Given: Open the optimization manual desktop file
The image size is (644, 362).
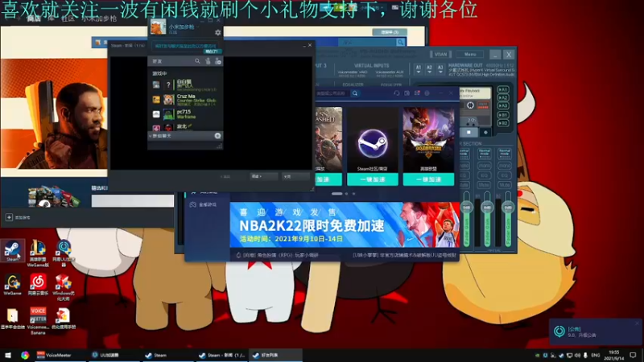Looking at the screenshot, I should [64, 318].
